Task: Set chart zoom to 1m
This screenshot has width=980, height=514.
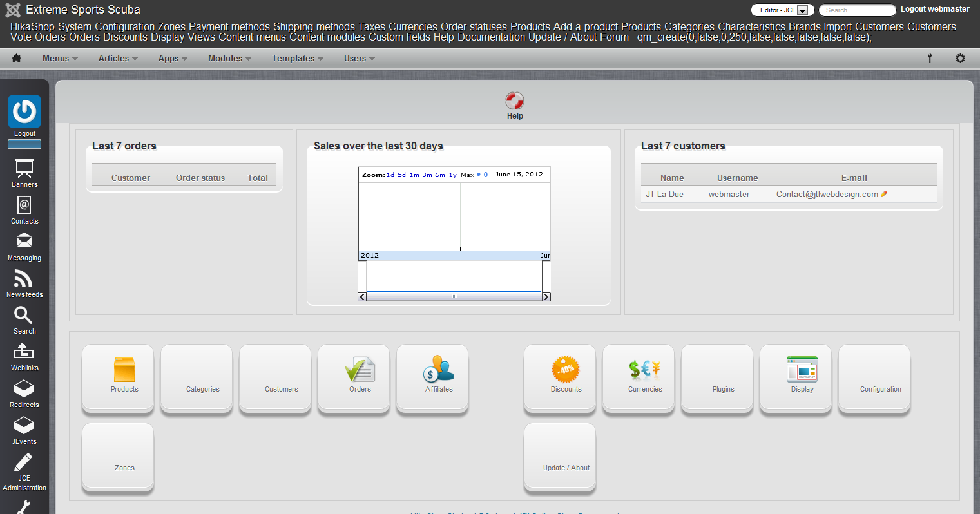Action: point(414,175)
